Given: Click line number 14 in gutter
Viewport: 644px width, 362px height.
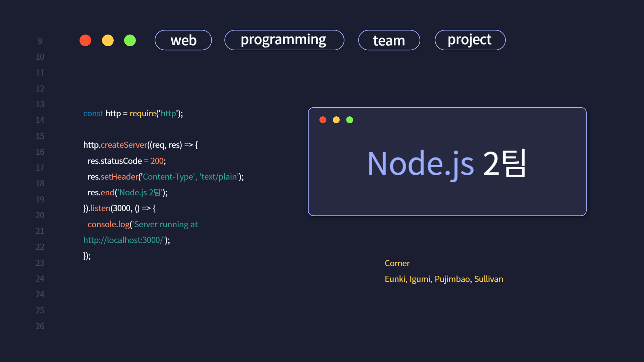Looking at the screenshot, I should pyautogui.click(x=40, y=120).
